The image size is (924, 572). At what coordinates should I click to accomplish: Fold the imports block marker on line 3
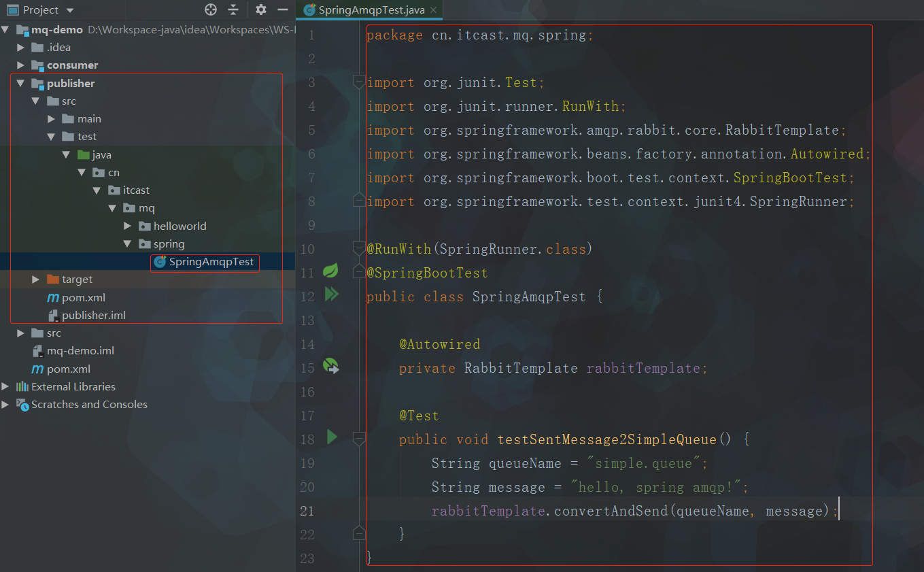(x=358, y=82)
